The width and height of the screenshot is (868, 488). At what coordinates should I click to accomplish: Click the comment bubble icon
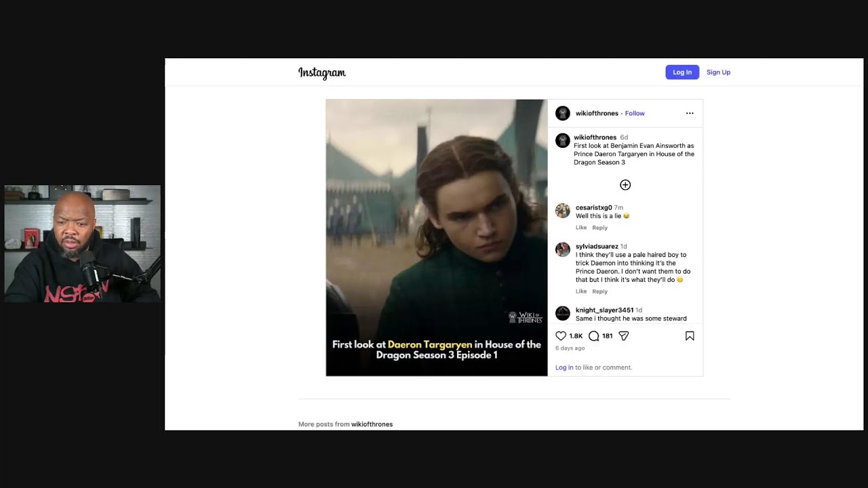pos(593,335)
